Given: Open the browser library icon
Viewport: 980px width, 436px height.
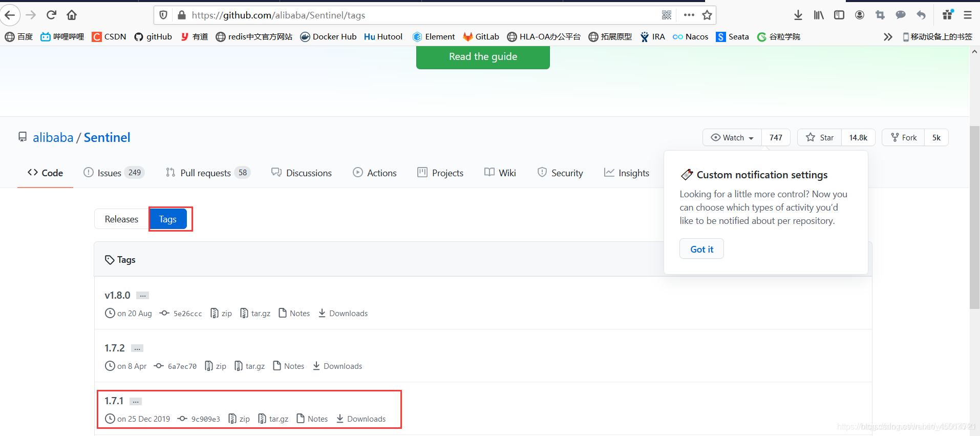Looking at the screenshot, I should pyautogui.click(x=819, y=15).
